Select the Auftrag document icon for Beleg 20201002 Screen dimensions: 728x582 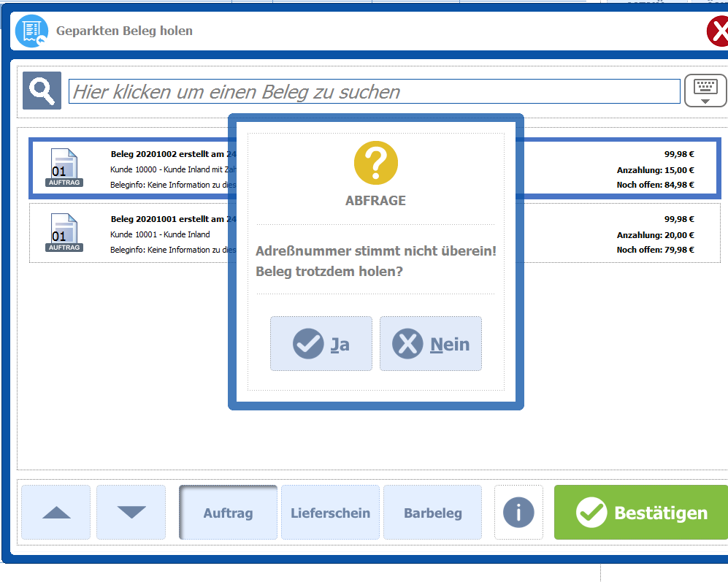coord(64,168)
